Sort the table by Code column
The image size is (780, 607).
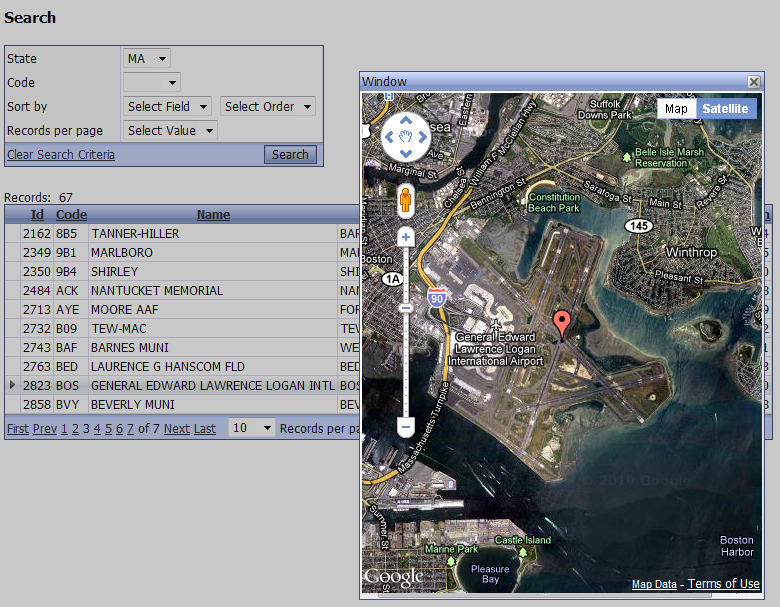pos(71,214)
